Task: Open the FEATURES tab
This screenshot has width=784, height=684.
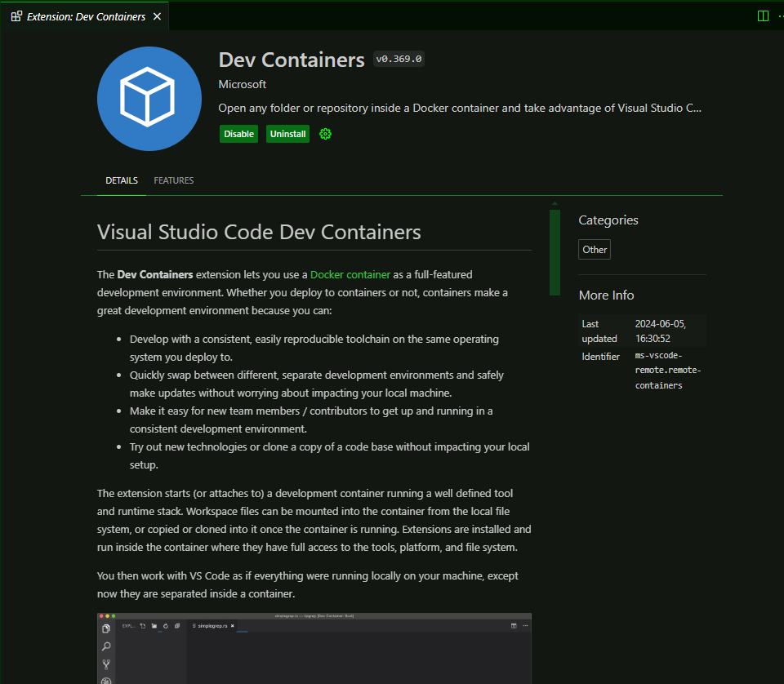Action: pos(173,180)
